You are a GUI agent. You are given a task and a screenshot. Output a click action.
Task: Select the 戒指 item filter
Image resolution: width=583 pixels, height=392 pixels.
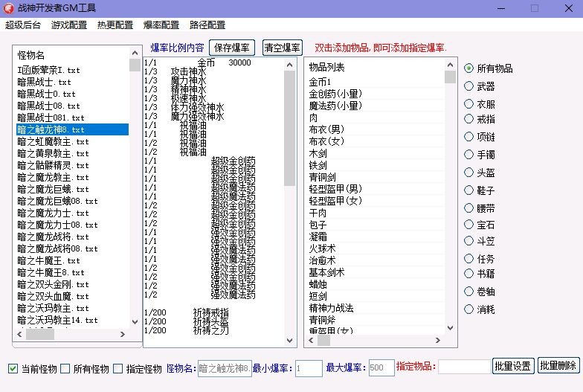[x=469, y=118]
